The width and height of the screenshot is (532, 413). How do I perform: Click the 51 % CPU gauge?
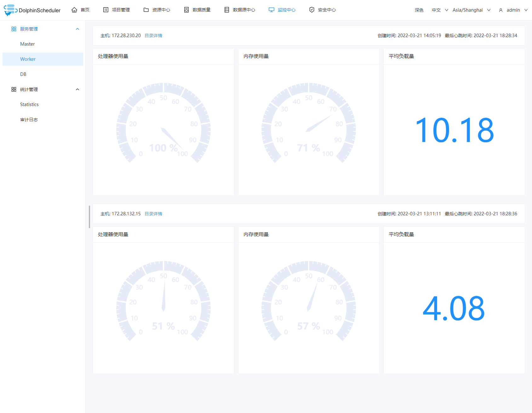pos(163,302)
